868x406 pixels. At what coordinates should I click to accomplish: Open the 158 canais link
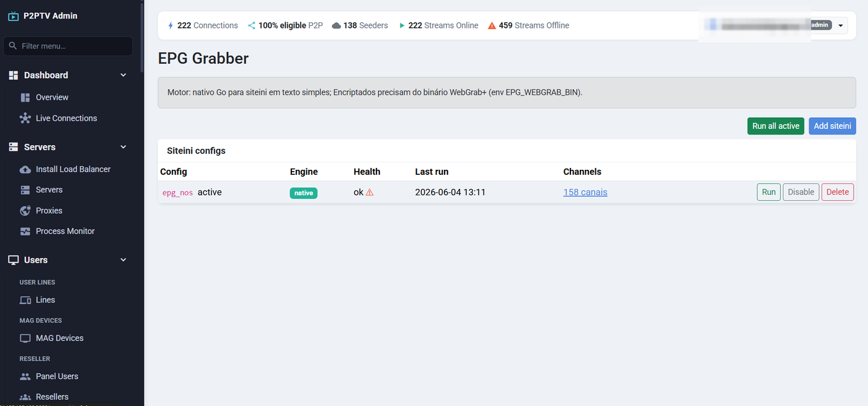tap(585, 192)
